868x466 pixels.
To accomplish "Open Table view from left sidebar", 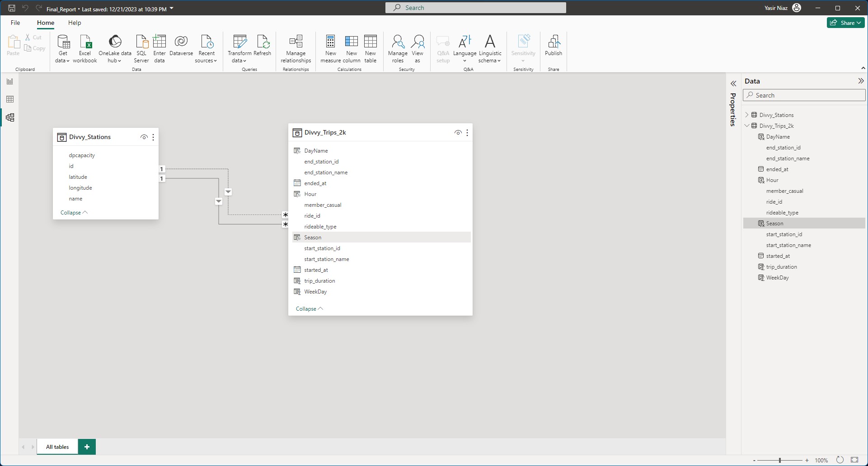I will 10,99.
